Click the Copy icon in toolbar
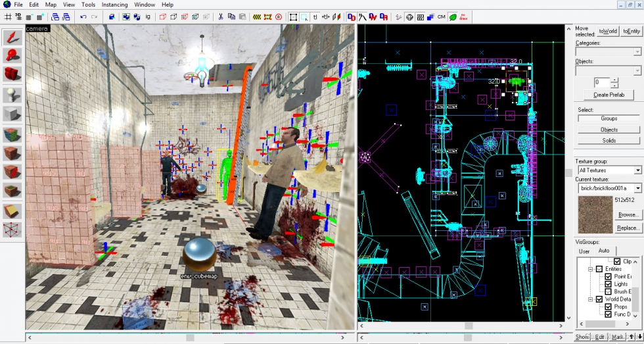 pyautogui.click(x=231, y=17)
